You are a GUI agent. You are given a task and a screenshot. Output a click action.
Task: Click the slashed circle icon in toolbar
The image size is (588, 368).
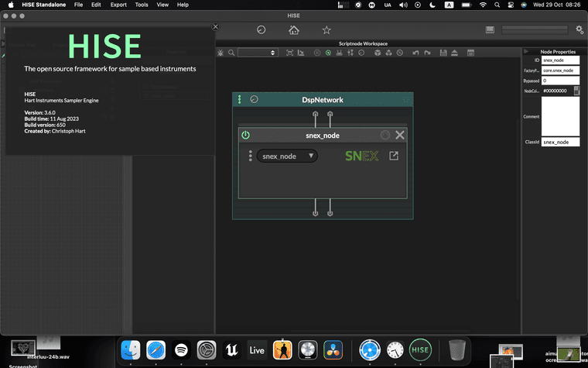click(400, 53)
